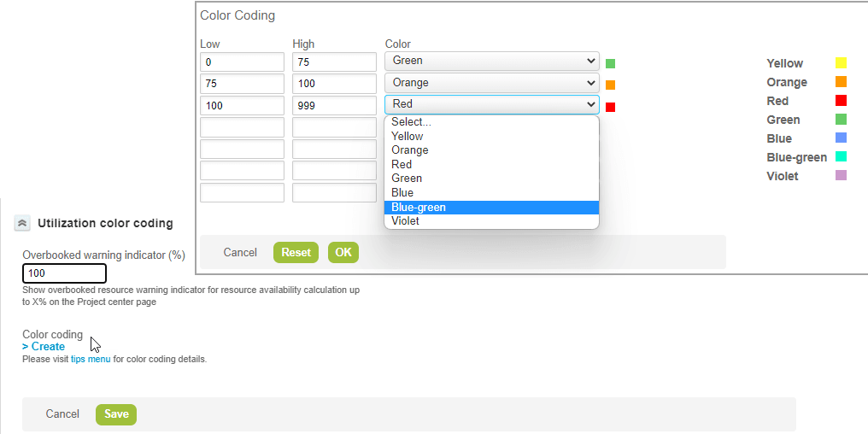Click the Red legend swatch
This screenshot has width=868, height=434.
(841, 101)
